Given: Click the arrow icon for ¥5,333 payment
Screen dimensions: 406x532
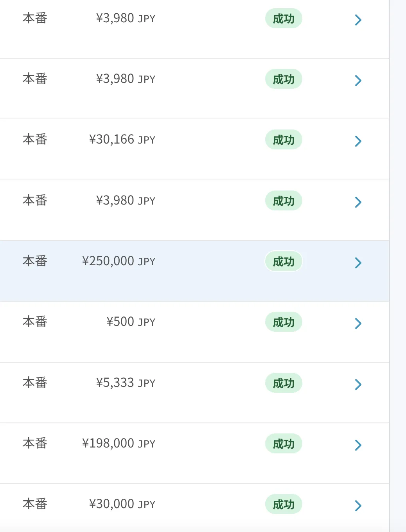Looking at the screenshot, I should coord(358,385).
